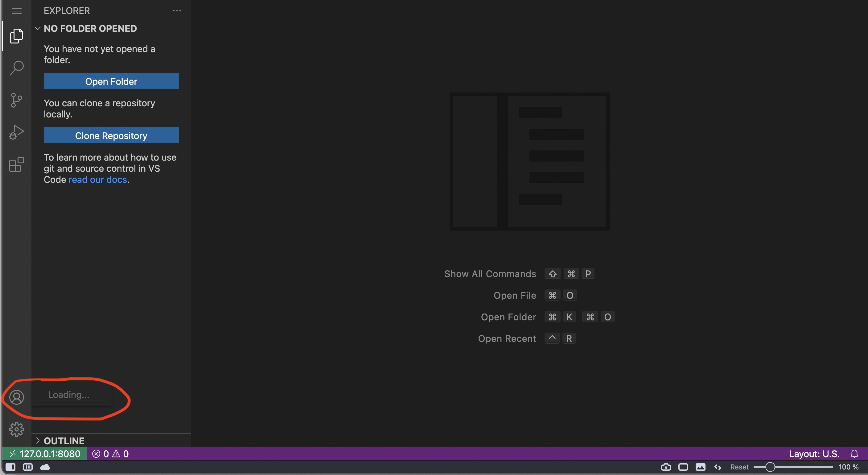Open the Source Control view
Screen dimensions: 868x475
(x=16, y=100)
